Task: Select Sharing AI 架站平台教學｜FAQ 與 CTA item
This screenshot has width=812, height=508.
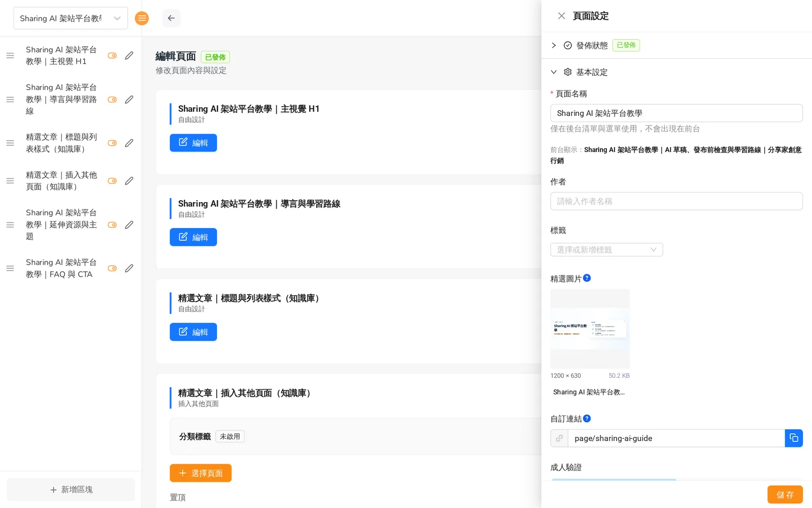Action: click(x=61, y=268)
